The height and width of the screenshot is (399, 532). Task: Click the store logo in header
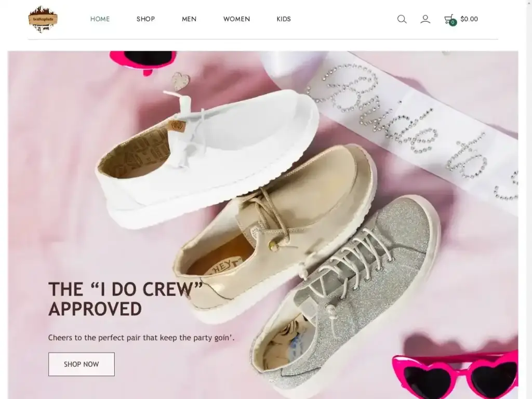point(43,19)
